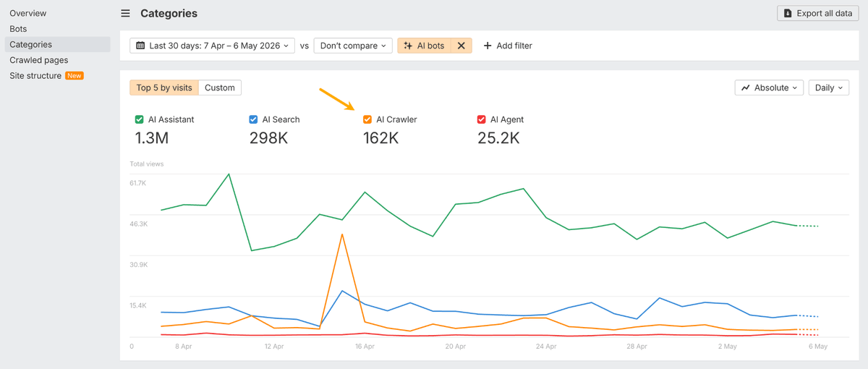Image resolution: width=868 pixels, height=369 pixels.
Task: Click the 24 Apr x-axis label
Action: click(x=546, y=347)
